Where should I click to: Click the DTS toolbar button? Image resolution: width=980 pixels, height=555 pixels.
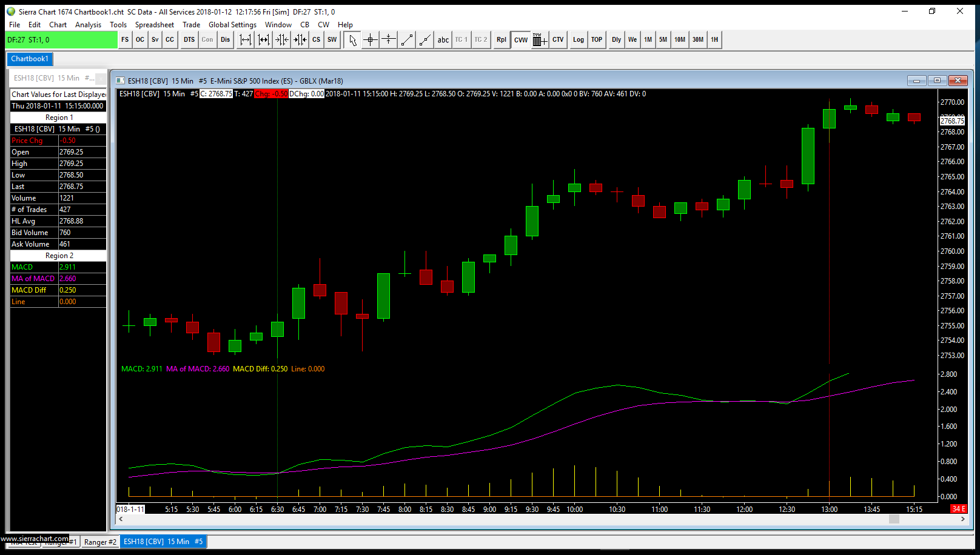pyautogui.click(x=189, y=40)
